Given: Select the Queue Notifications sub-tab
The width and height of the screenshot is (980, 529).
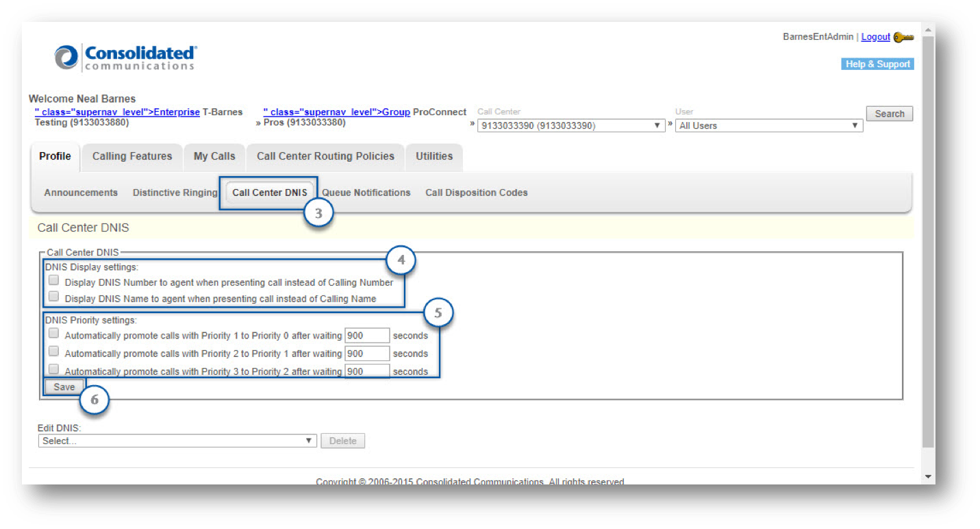Looking at the screenshot, I should coord(366,193).
